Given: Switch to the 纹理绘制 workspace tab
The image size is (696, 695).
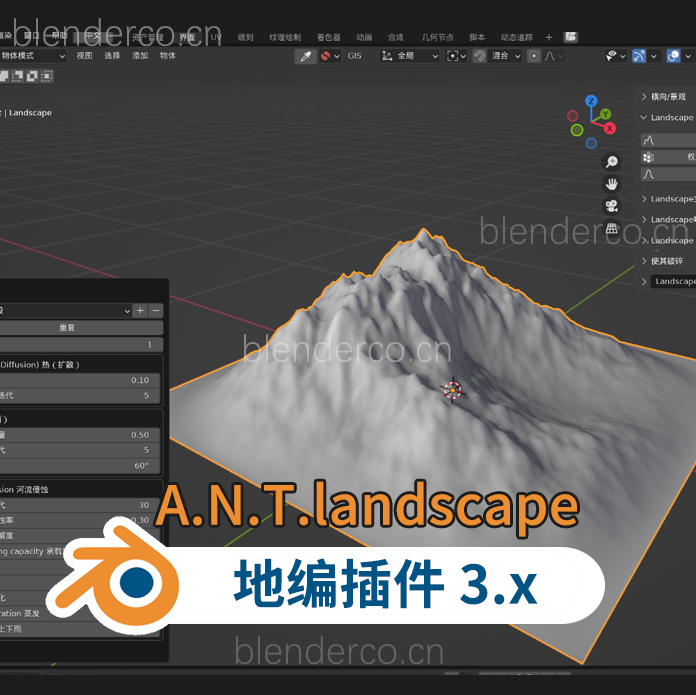Looking at the screenshot, I should pos(285,37).
